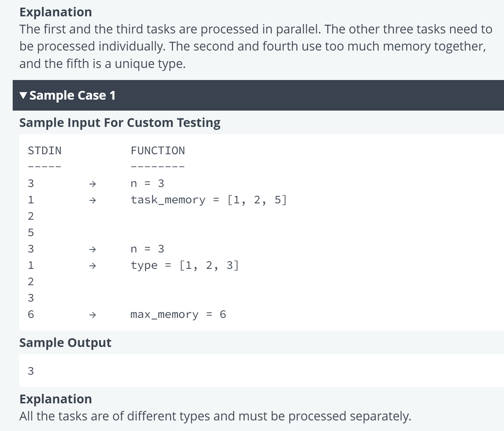Click the sample output value 3
The height and width of the screenshot is (431, 504).
click(31, 371)
